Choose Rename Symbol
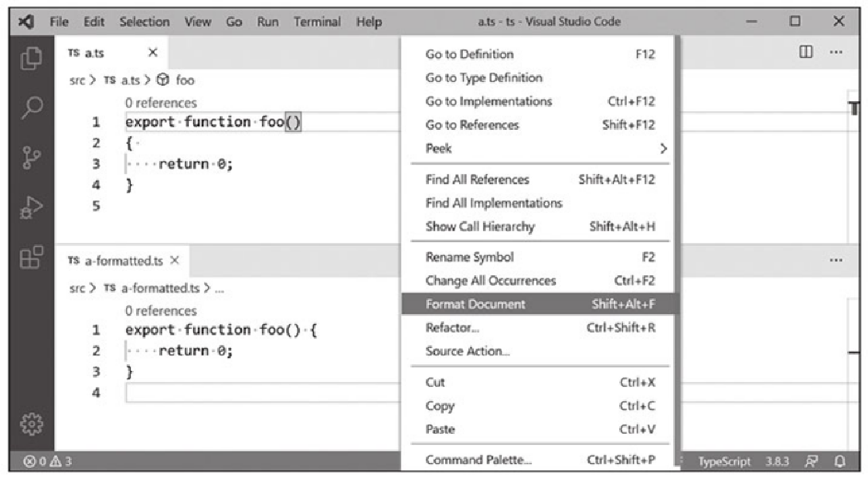 tap(540, 257)
